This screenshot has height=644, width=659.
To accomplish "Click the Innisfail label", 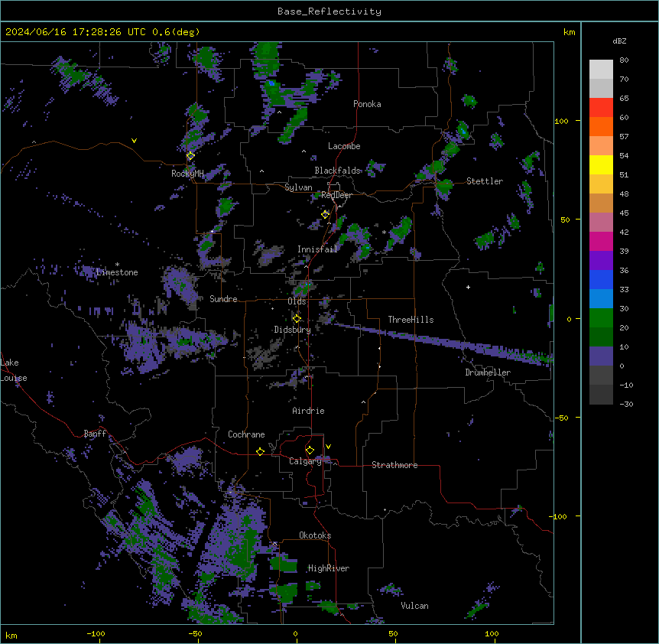I will 317,249.
